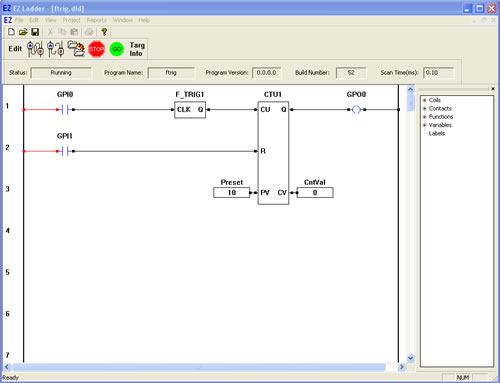Click the second monitor ladder icon

coord(55,49)
